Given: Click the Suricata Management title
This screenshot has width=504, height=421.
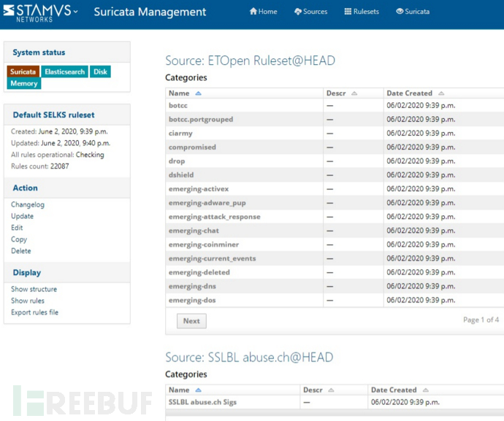Looking at the screenshot, I should tap(150, 12).
